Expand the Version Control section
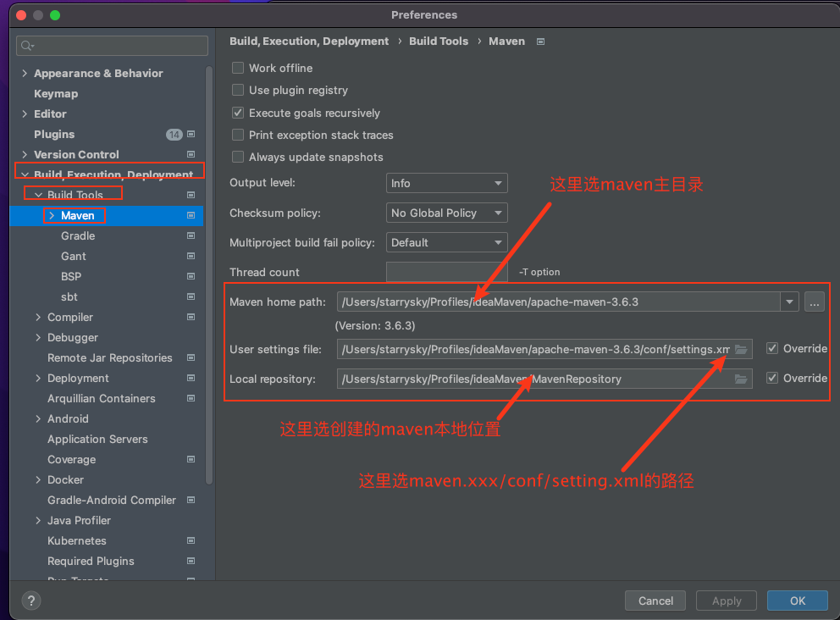Image resolution: width=840 pixels, height=620 pixels. (25, 154)
